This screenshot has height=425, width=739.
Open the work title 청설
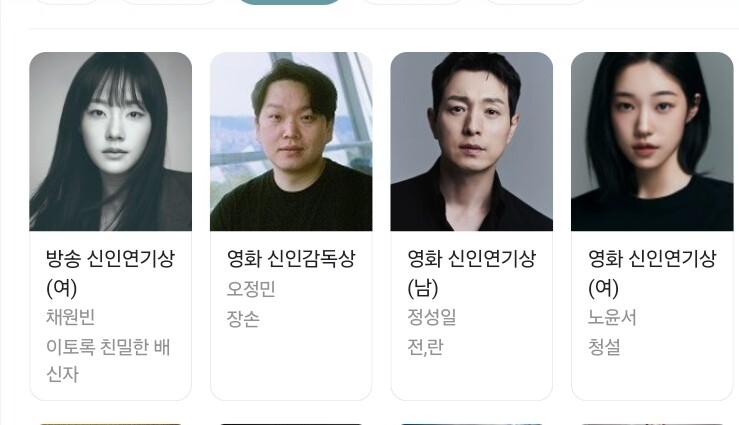pos(604,347)
